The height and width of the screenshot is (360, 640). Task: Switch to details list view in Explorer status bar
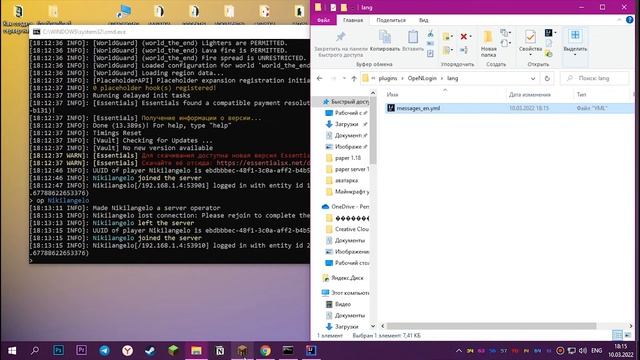click(617, 336)
